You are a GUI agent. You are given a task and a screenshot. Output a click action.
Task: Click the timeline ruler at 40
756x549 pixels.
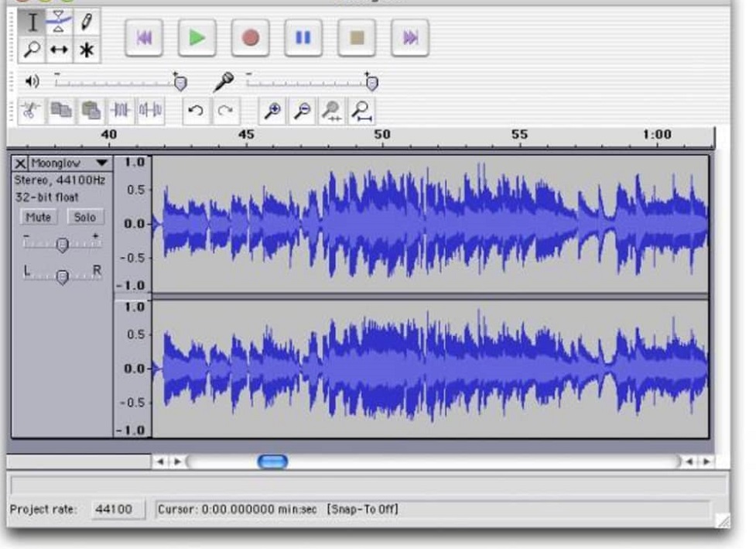[x=109, y=135]
